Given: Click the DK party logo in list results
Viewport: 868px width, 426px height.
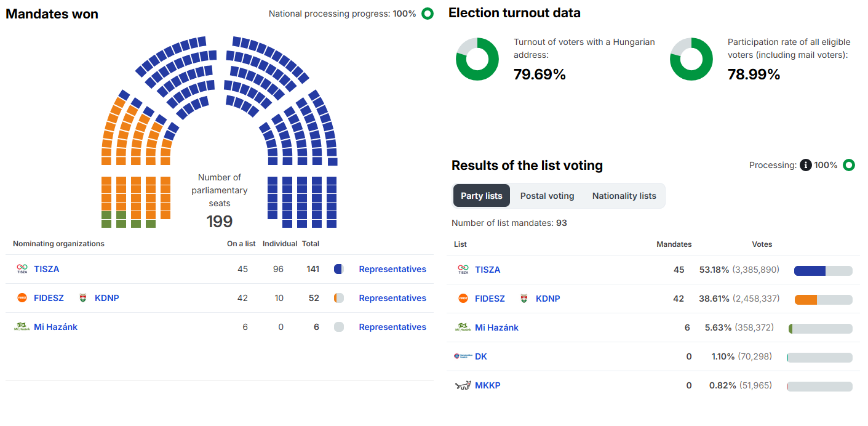Looking at the screenshot, I should click(463, 356).
